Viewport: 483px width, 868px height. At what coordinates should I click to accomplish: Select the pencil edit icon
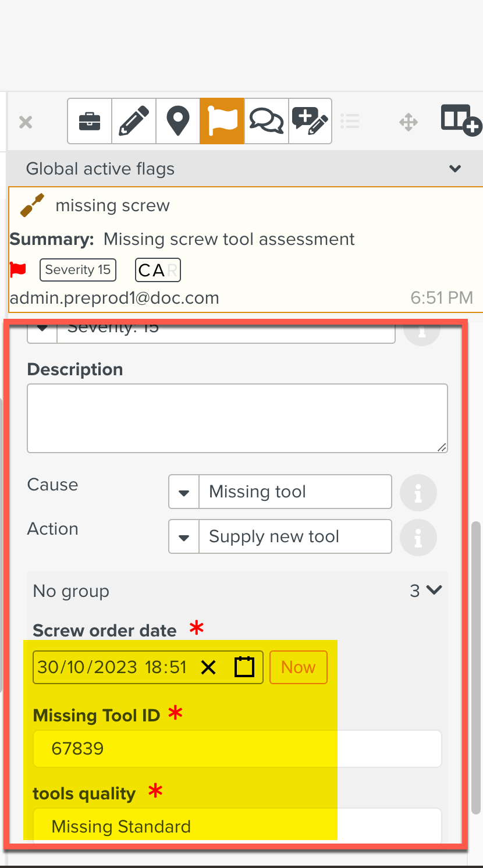[x=134, y=121]
